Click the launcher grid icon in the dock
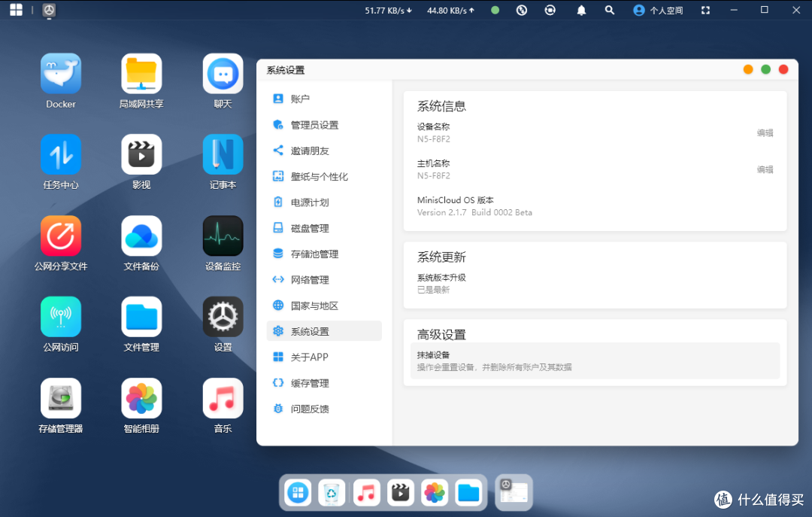Viewport: 812px width, 517px height. [x=298, y=493]
